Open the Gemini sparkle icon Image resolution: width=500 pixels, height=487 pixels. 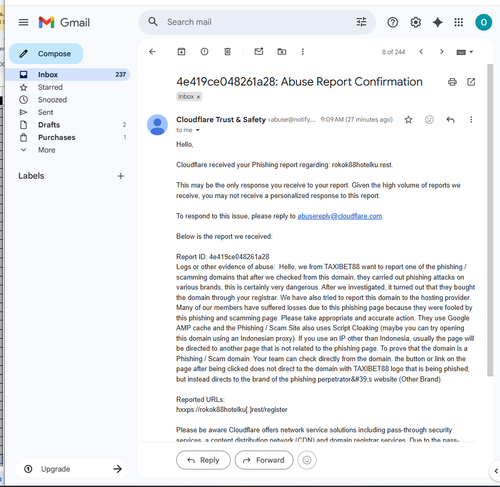click(x=437, y=22)
